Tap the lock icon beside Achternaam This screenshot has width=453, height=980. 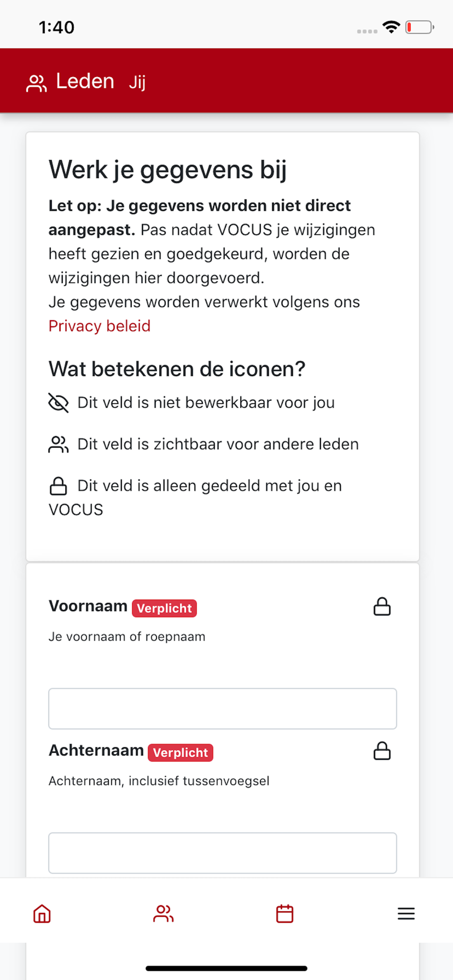[382, 751]
